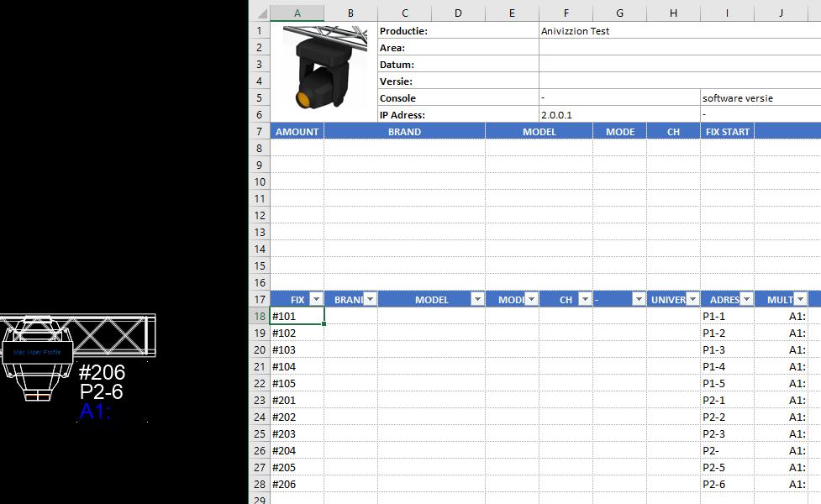Select column F header
821x504 pixels.
[566, 13]
